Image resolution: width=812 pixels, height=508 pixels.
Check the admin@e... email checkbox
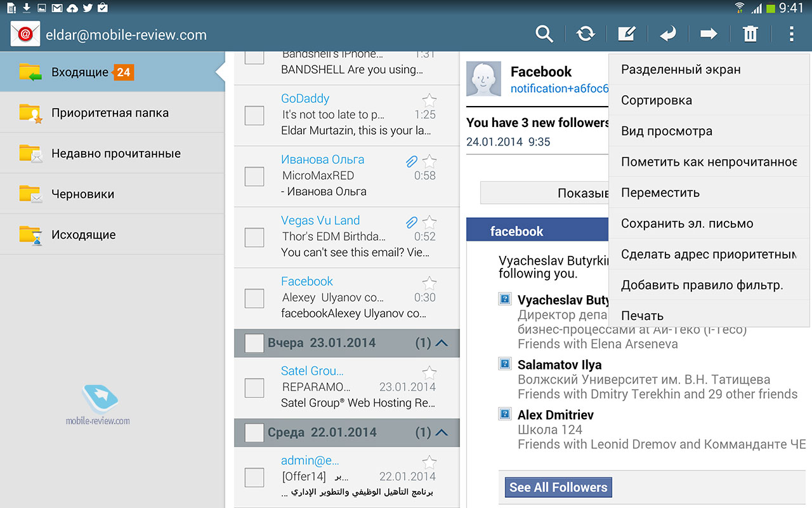click(x=254, y=478)
